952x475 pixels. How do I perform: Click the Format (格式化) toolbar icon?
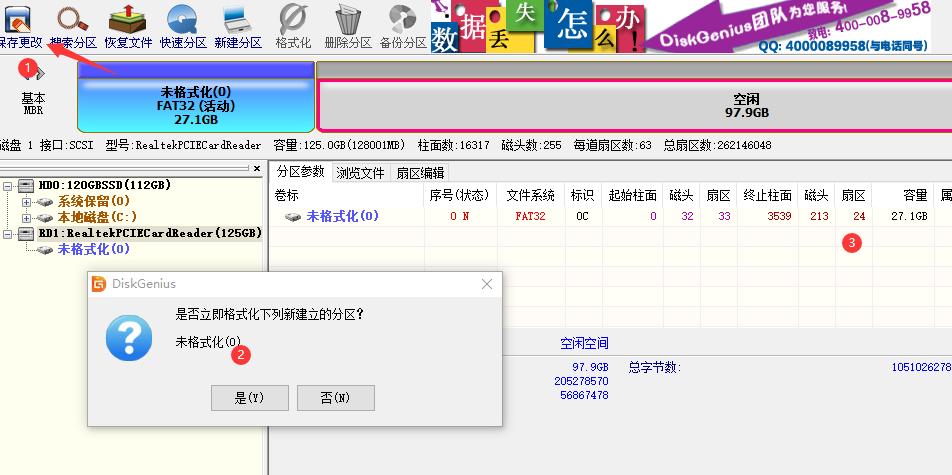[x=293, y=26]
